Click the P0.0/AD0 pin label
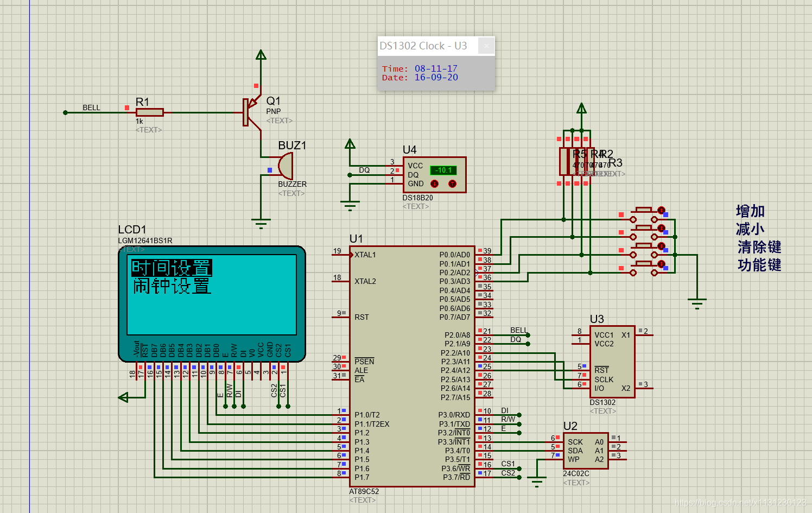Image resolution: width=812 pixels, height=513 pixels. [455, 255]
